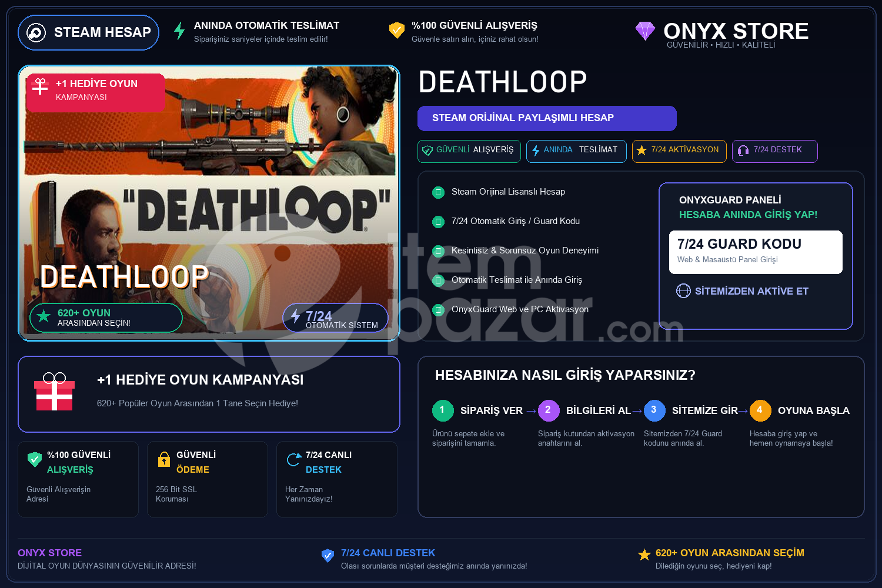
Task: Click 'Sitemizden 7/24 Guard kodunu anında al.' step text
Action: click(x=683, y=438)
